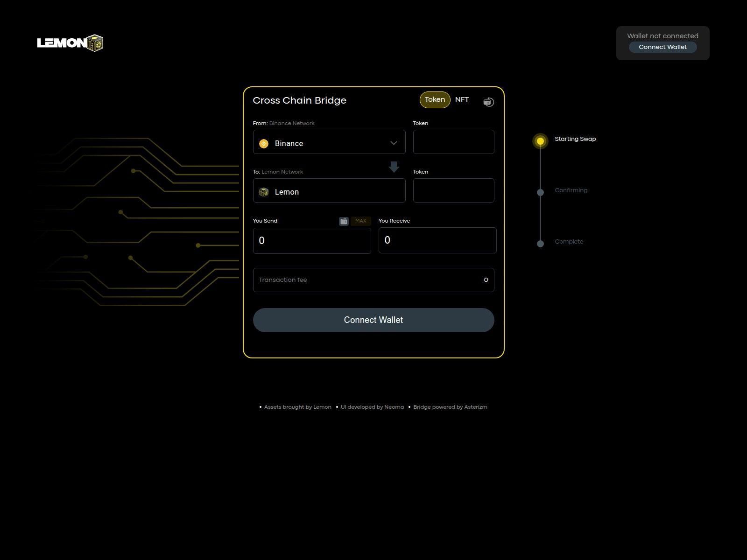The width and height of the screenshot is (747, 560).
Task: Click the MAX amount button
Action: (x=360, y=221)
